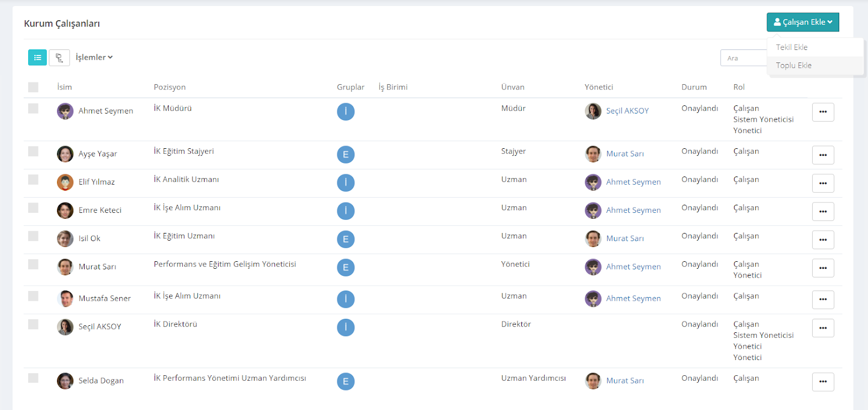The height and width of the screenshot is (410, 868).
Task: Click Elif Yılmaz's avatar
Action: [x=65, y=182]
